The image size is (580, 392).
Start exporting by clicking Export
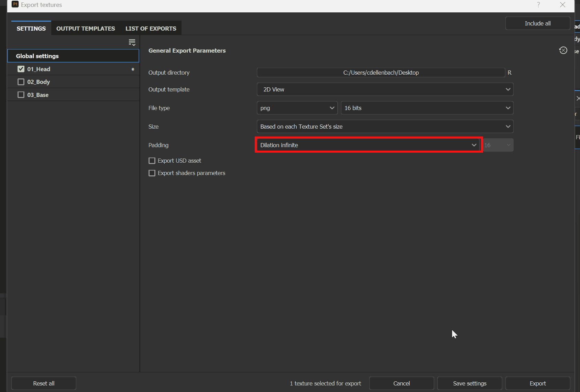click(538, 383)
